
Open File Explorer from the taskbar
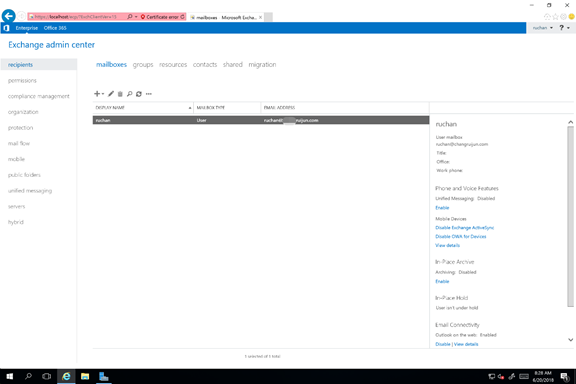coord(85,376)
